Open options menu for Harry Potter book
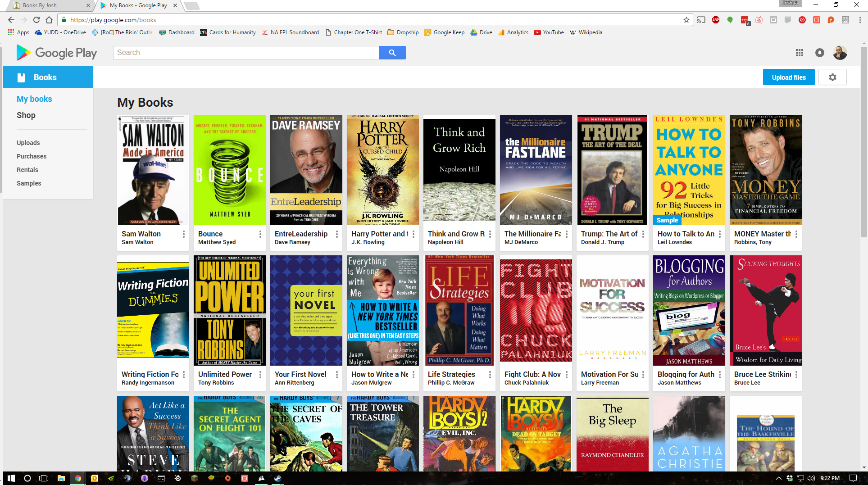This screenshot has width=868, height=485. [x=414, y=234]
